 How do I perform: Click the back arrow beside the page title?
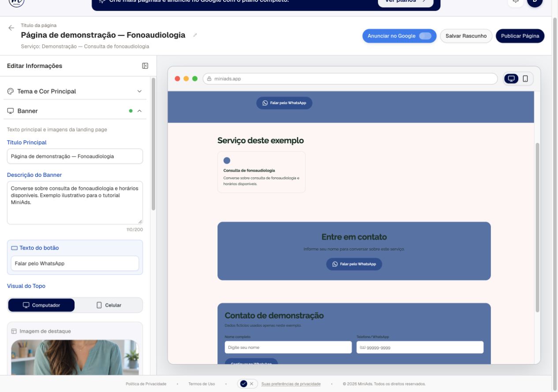pos(11,28)
